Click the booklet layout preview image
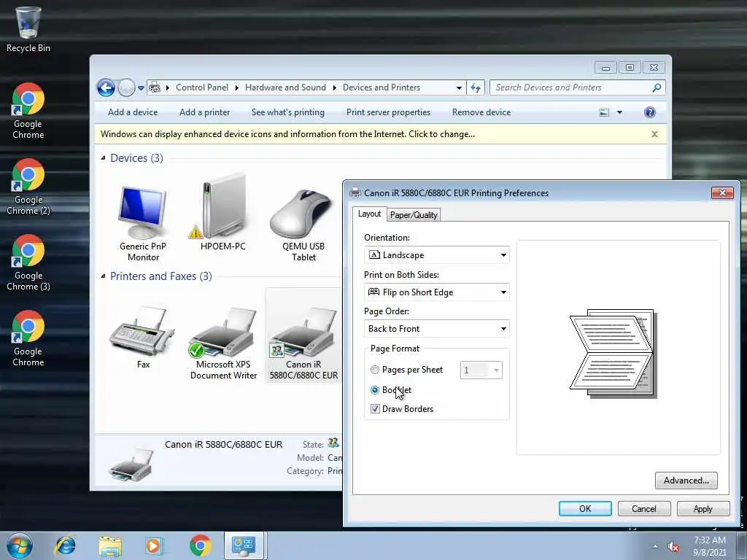 pos(613,354)
